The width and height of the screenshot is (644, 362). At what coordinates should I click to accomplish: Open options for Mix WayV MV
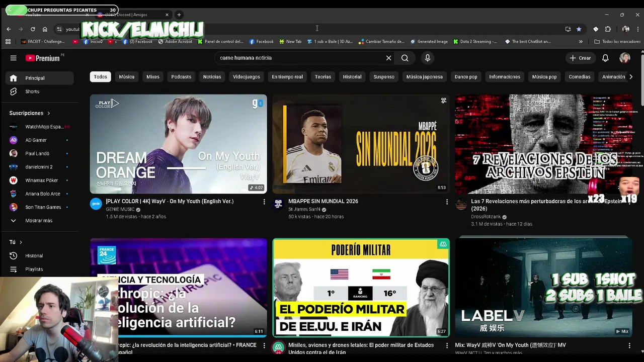pos(629,345)
